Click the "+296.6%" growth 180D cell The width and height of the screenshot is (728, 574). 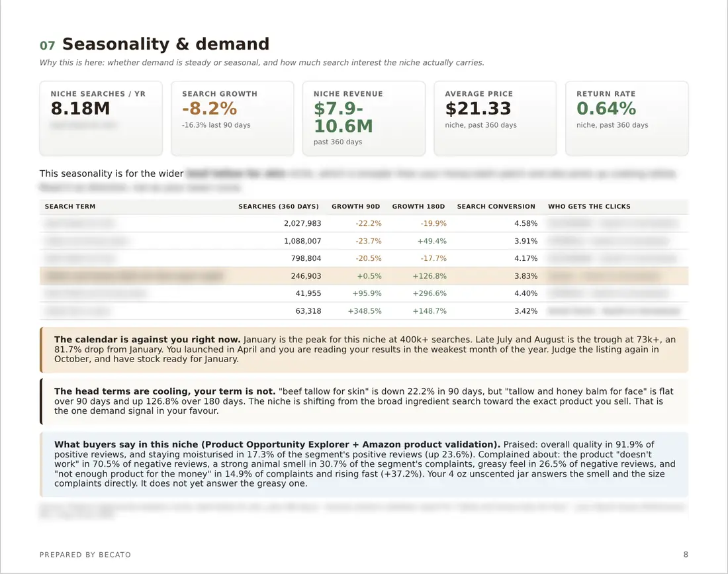(x=430, y=293)
